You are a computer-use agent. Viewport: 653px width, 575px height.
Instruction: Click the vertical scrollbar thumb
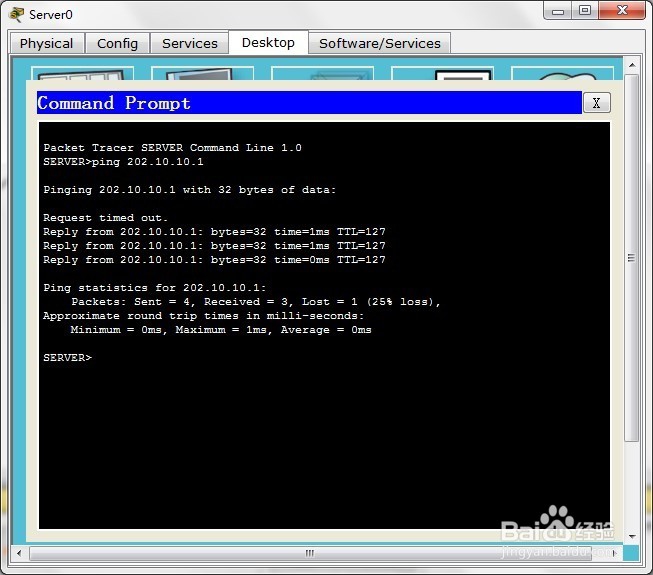pos(632,258)
